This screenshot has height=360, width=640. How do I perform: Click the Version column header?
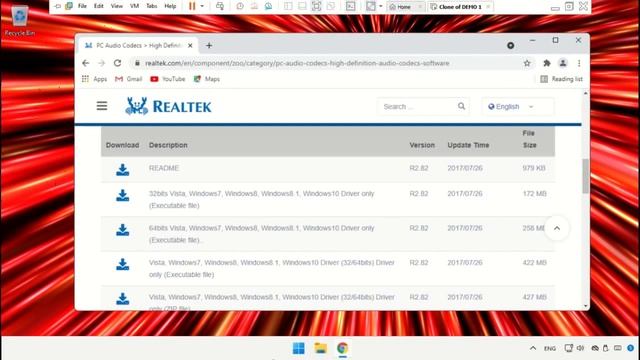point(422,145)
